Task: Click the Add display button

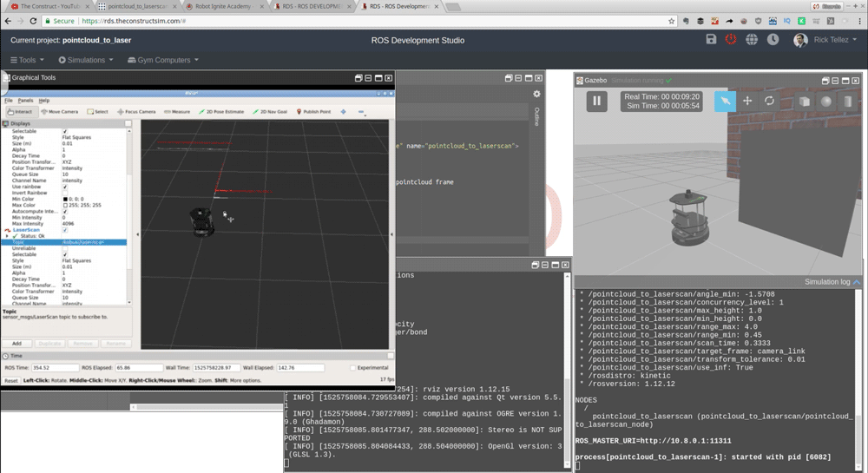Action: 16,344
